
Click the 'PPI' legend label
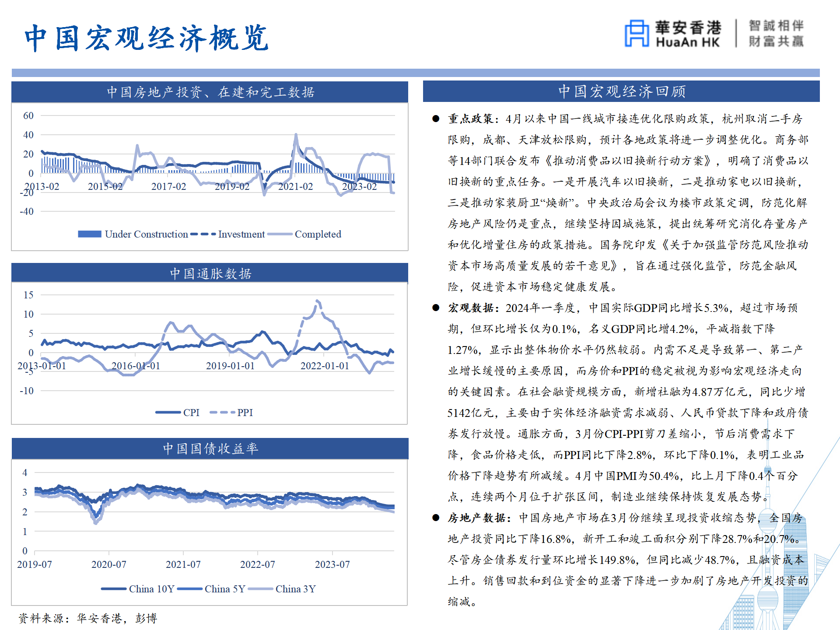click(x=245, y=413)
